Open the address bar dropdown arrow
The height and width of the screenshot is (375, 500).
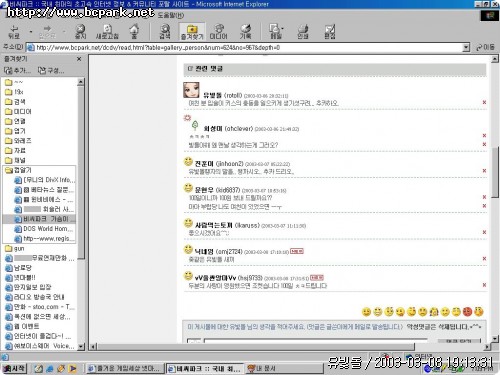(466, 47)
